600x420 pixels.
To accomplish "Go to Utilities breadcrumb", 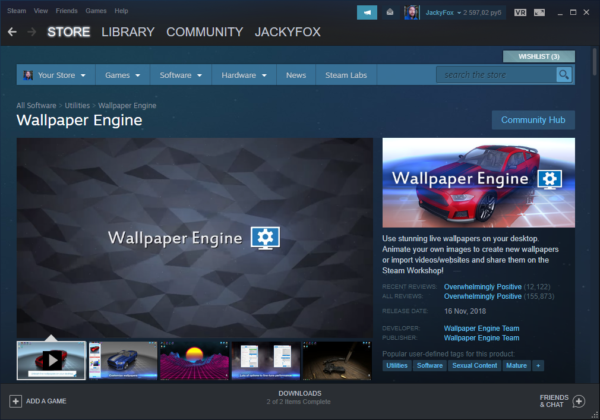I will tap(77, 106).
